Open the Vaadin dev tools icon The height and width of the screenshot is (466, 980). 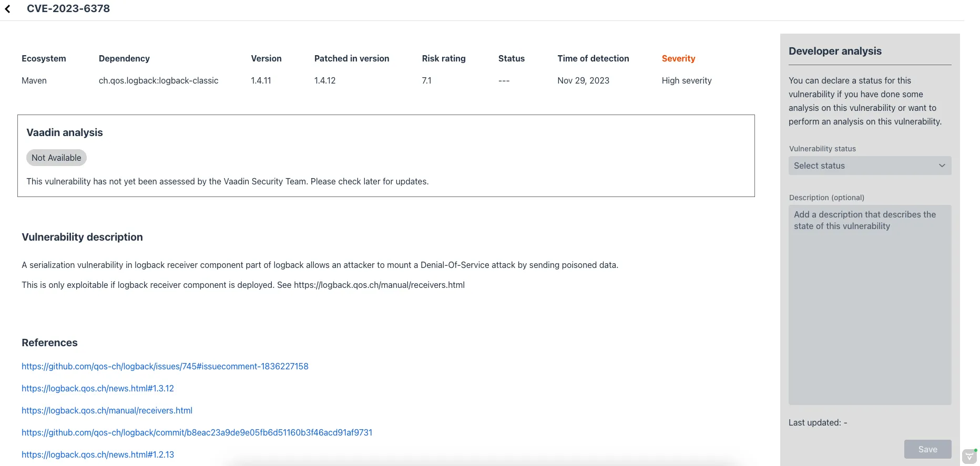(x=969, y=457)
